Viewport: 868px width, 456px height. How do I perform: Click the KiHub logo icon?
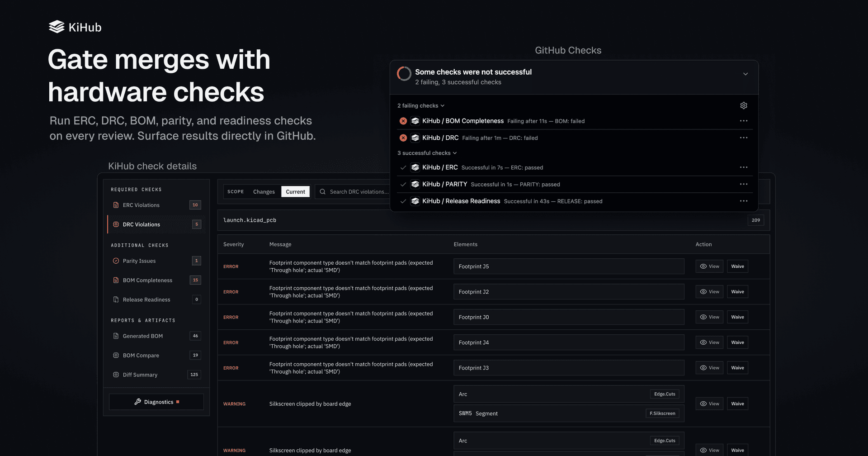[x=57, y=27]
